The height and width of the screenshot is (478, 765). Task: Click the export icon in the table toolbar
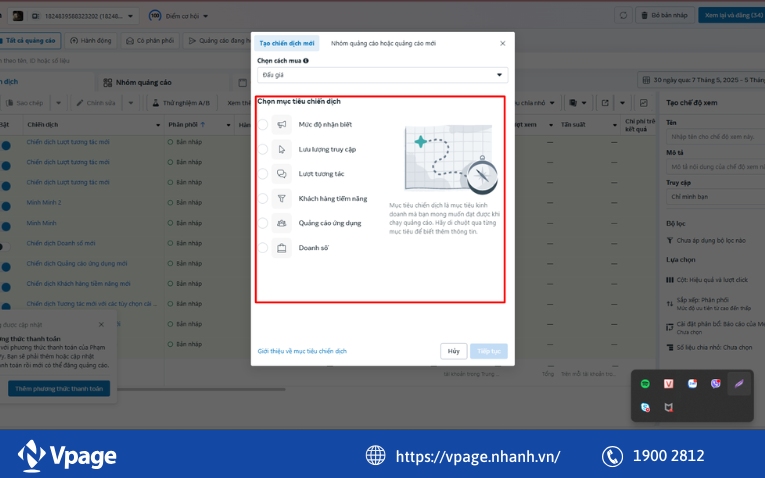click(x=605, y=103)
